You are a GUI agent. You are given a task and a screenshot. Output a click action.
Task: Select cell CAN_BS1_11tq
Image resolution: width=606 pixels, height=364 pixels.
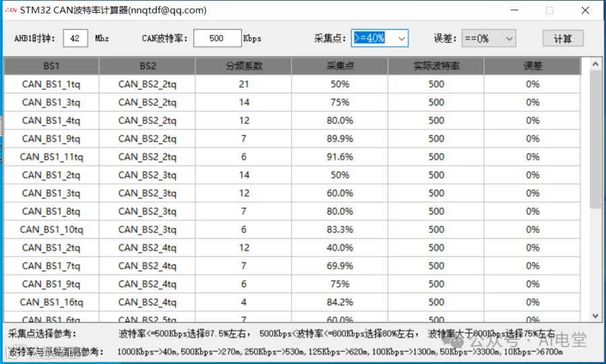tap(51, 157)
